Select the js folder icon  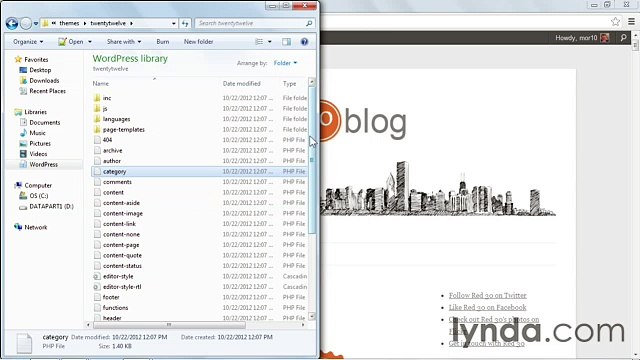click(x=97, y=109)
